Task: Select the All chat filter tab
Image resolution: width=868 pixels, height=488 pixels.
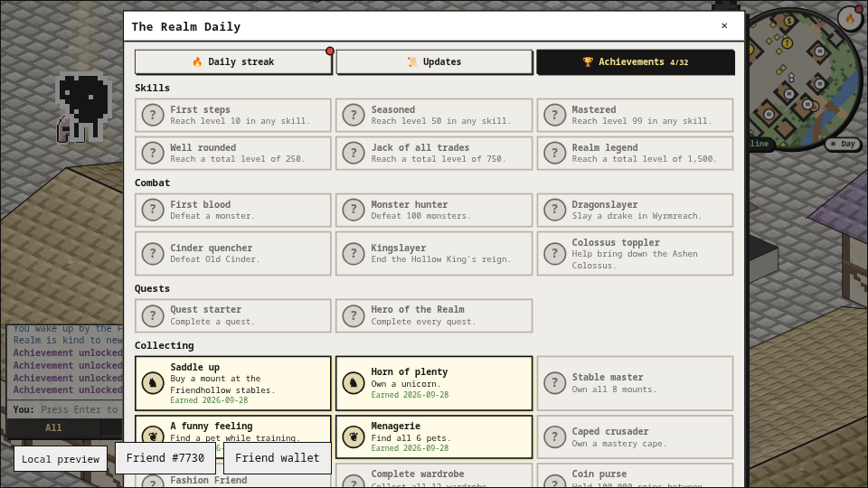Action: [x=53, y=427]
